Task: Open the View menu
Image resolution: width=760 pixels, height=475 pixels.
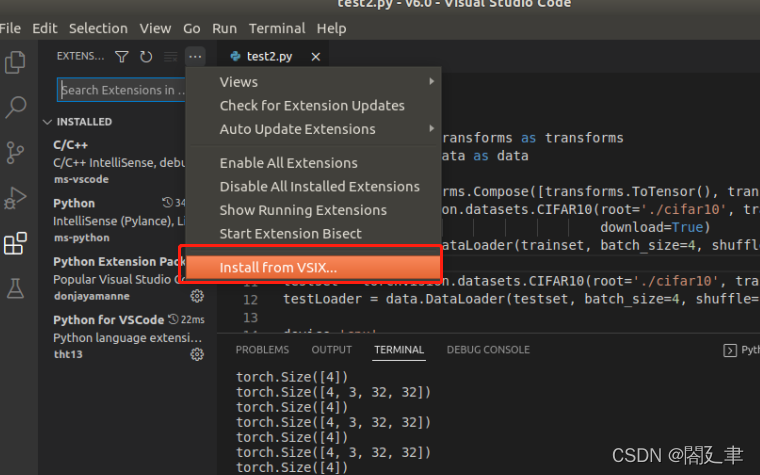Action: tap(156, 29)
